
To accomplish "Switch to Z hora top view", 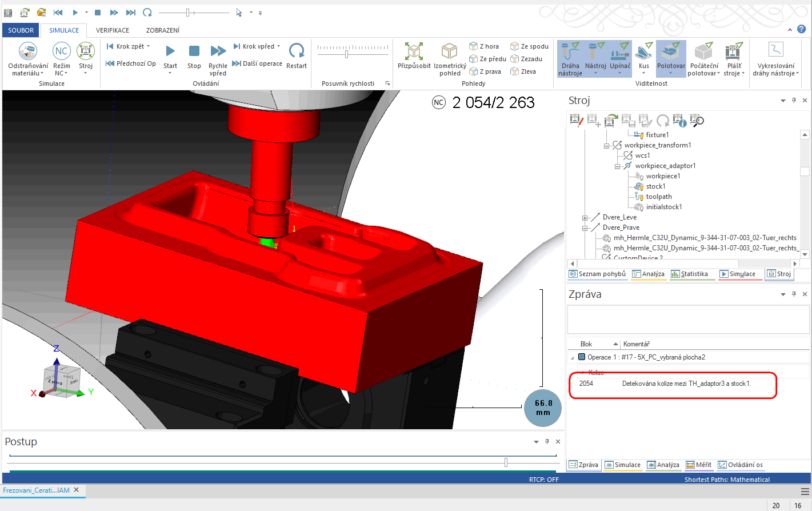I will [485, 46].
